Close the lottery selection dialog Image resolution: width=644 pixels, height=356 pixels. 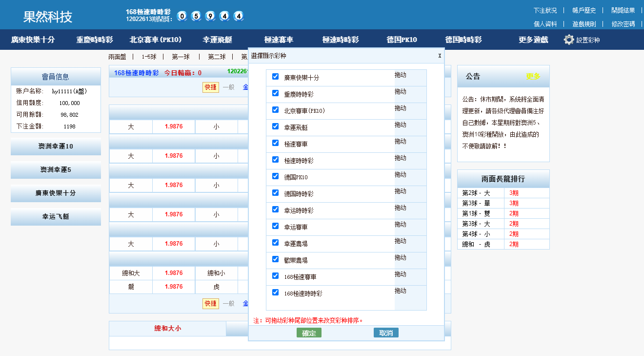click(x=440, y=56)
